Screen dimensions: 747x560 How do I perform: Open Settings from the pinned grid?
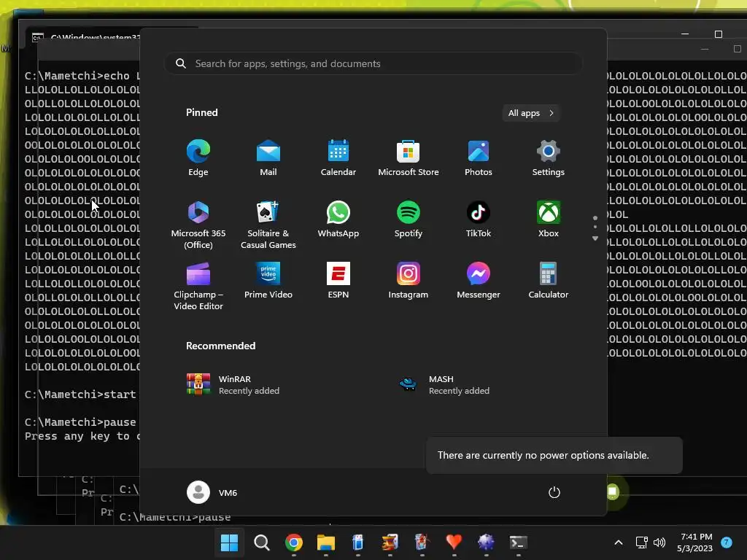pyautogui.click(x=549, y=158)
